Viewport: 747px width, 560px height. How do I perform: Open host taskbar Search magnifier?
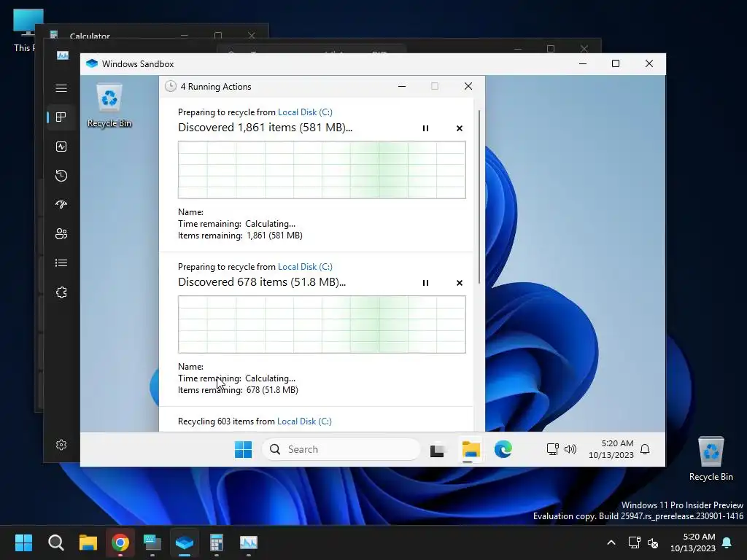pyautogui.click(x=55, y=542)
